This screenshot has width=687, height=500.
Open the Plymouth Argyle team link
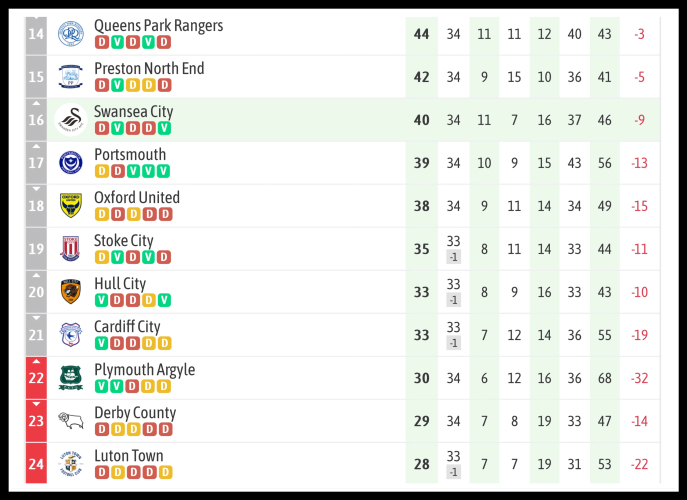[144, 370]
